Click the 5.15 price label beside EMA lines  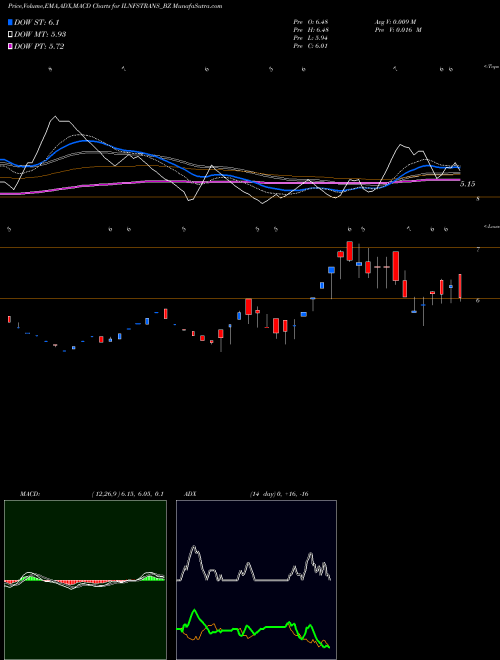[467, 184]
